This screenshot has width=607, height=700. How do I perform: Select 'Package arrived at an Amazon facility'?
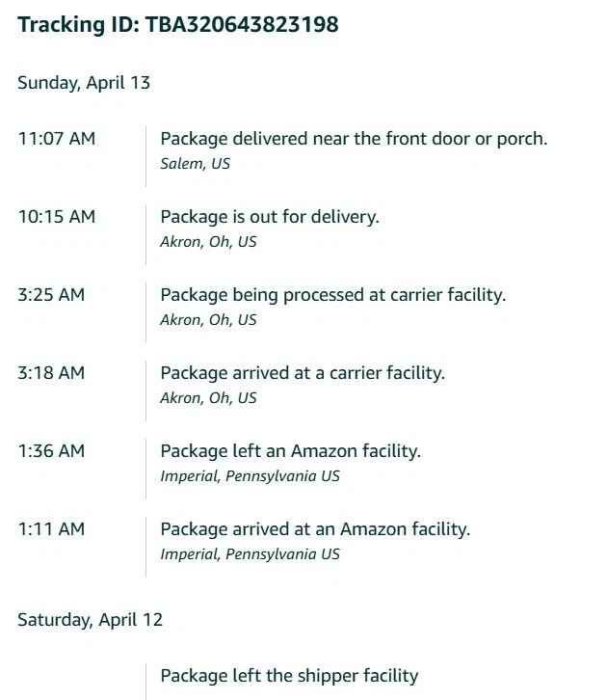click(x=315, y=529)
